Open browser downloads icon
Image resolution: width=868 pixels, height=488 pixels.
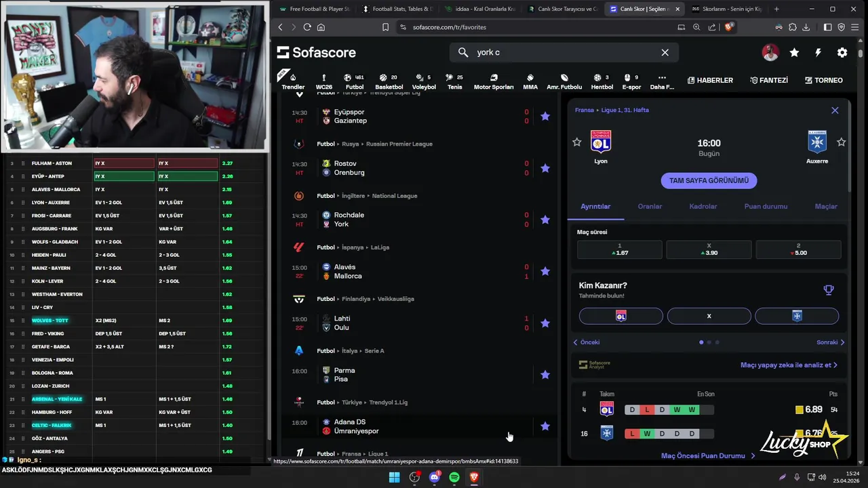(806, 27)
